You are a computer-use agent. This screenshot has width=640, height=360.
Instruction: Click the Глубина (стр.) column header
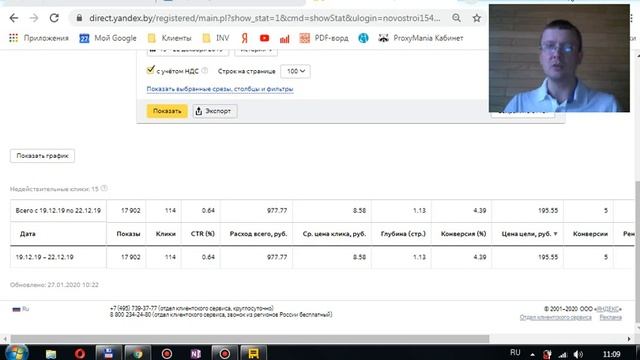[x=403, y=234]
